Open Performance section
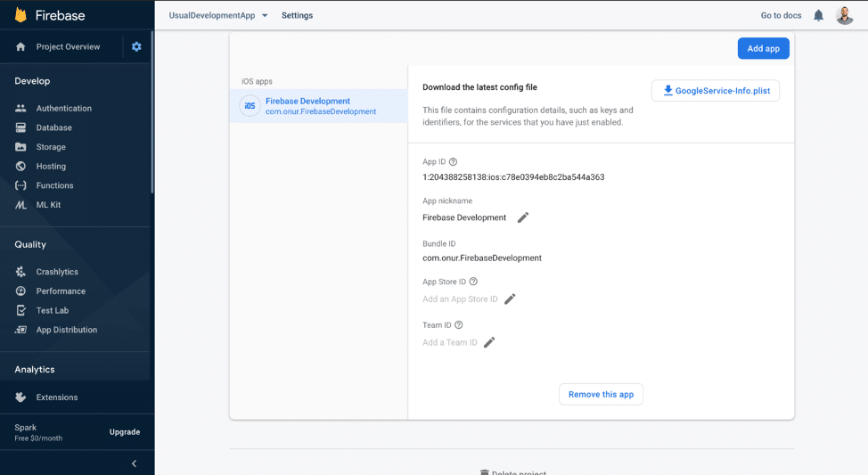The width and height of the screenshot is (868, 475). (61, 291)
